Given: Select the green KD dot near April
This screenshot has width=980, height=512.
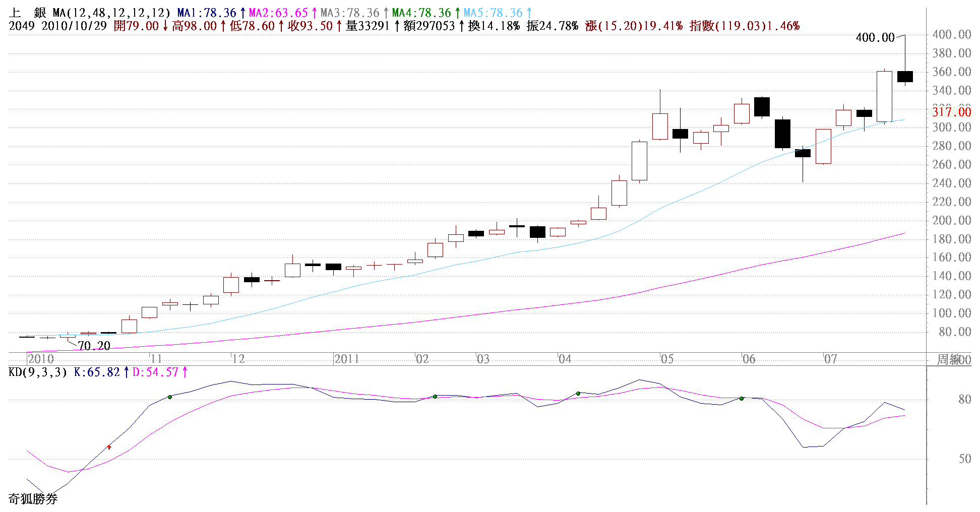Looking at the screenshot, I should (578, 393).
